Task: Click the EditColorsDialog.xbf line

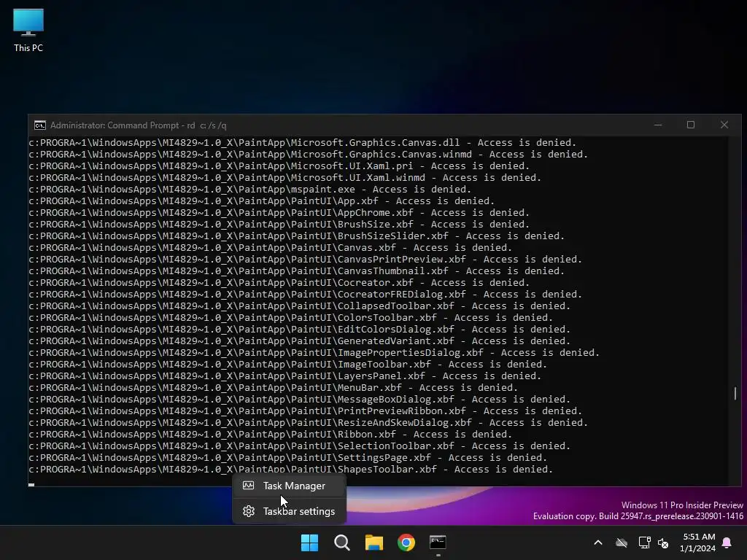Action: click(x=300, y=330)
